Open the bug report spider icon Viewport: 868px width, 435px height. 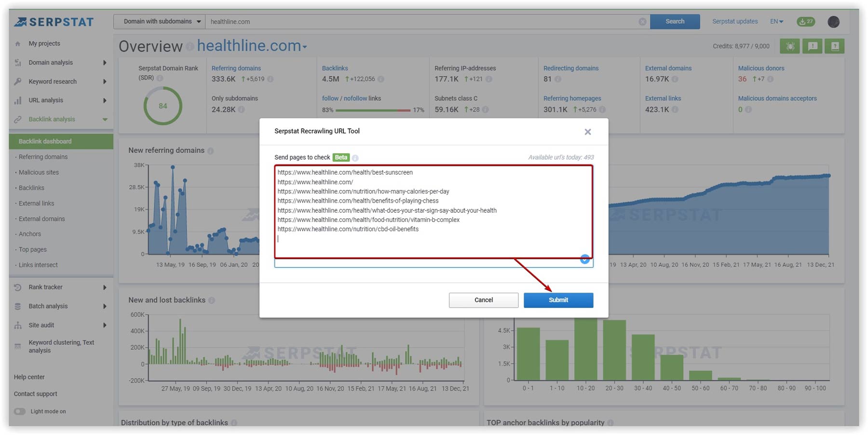coord(790,46)
